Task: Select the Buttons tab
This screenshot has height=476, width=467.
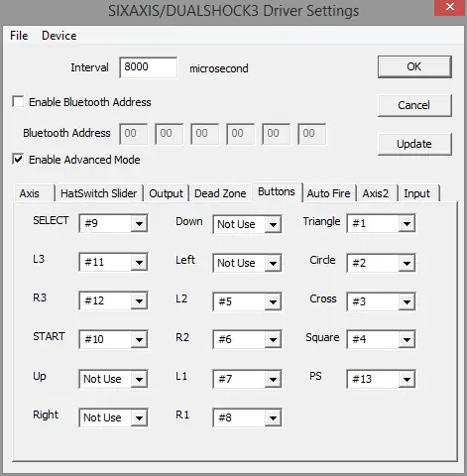Action: [x=277, y=192]
